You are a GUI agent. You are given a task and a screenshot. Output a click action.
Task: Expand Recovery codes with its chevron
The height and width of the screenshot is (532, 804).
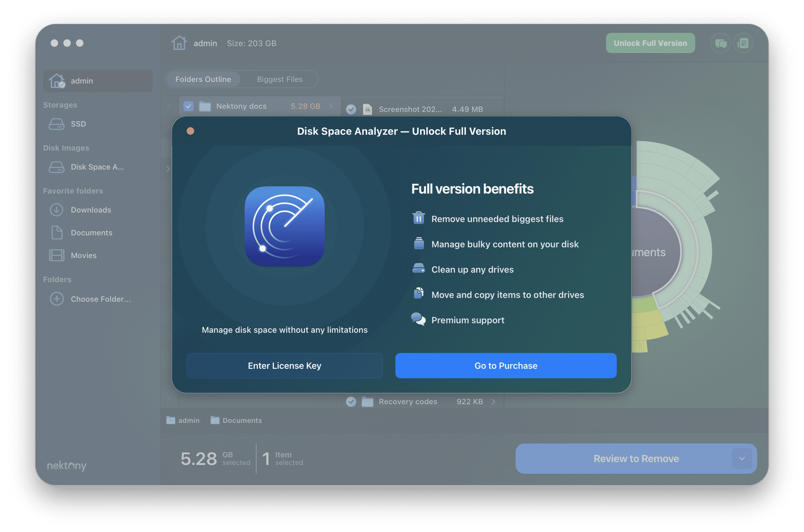click(493, 402)
